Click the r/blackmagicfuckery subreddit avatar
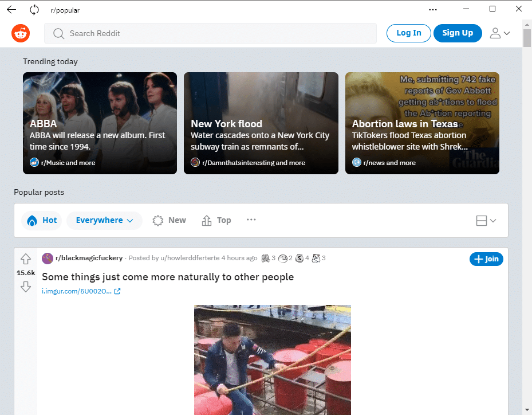The height and width of the screenshot is (415, 532). point(47,259)
